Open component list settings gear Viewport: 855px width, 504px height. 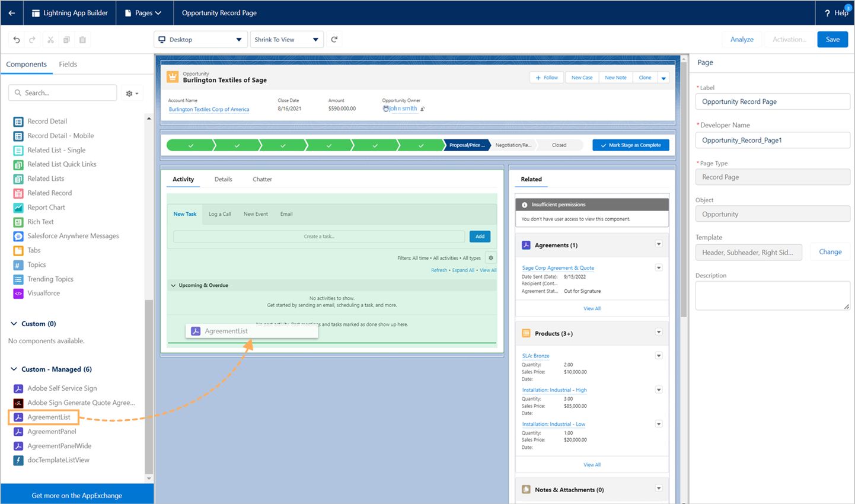(132, 93)
